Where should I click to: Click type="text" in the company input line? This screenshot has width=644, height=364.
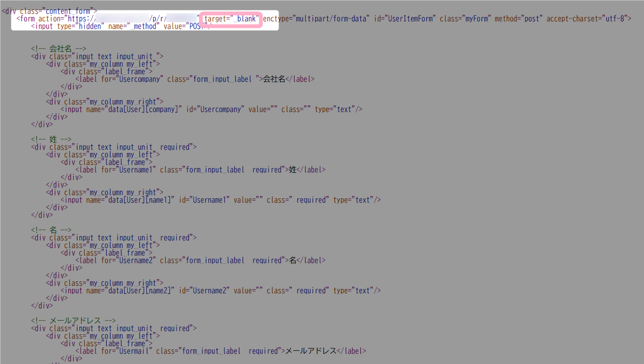point(336,110)
